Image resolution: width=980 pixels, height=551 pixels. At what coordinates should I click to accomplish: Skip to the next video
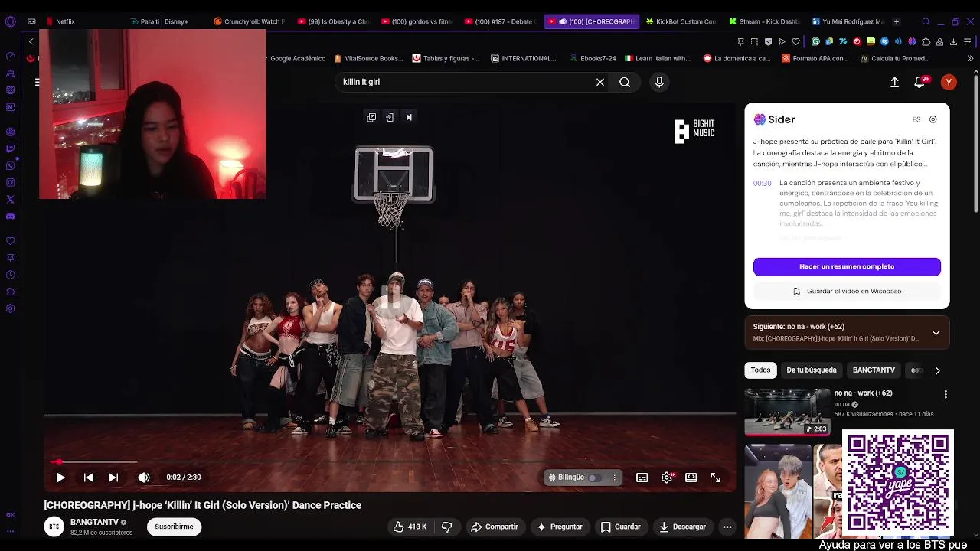(x=113, y=477)
